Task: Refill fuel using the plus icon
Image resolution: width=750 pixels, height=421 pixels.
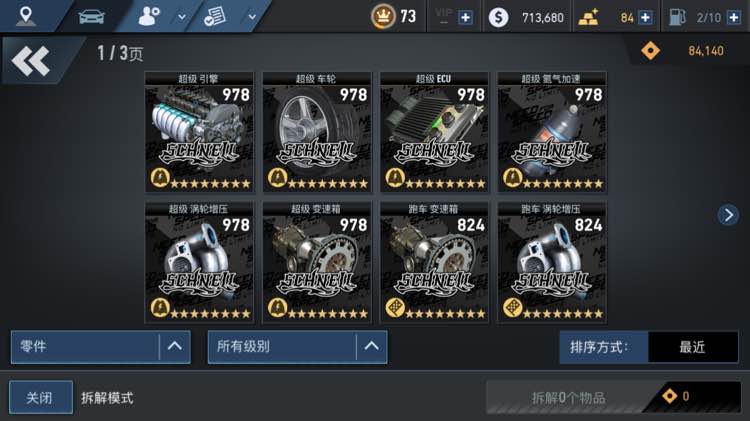Action: pyautogui.click(x=733, y=18)
